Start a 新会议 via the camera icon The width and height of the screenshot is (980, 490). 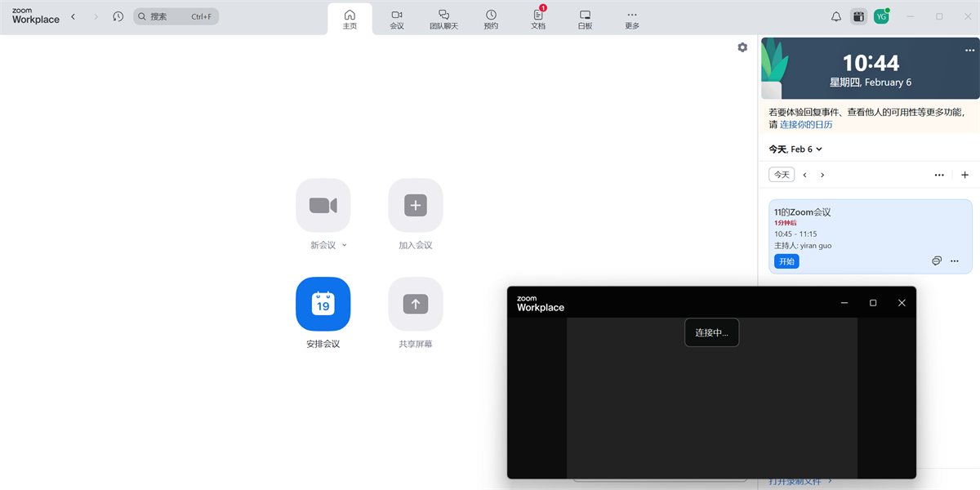pos(323,205)
